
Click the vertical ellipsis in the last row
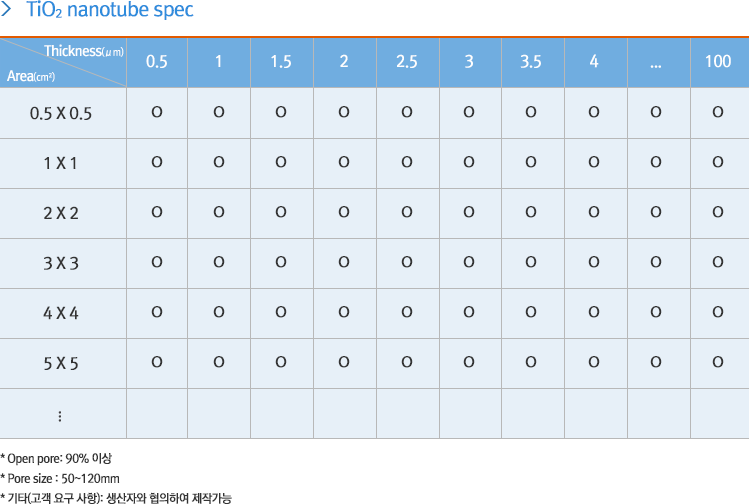point(61,415)
